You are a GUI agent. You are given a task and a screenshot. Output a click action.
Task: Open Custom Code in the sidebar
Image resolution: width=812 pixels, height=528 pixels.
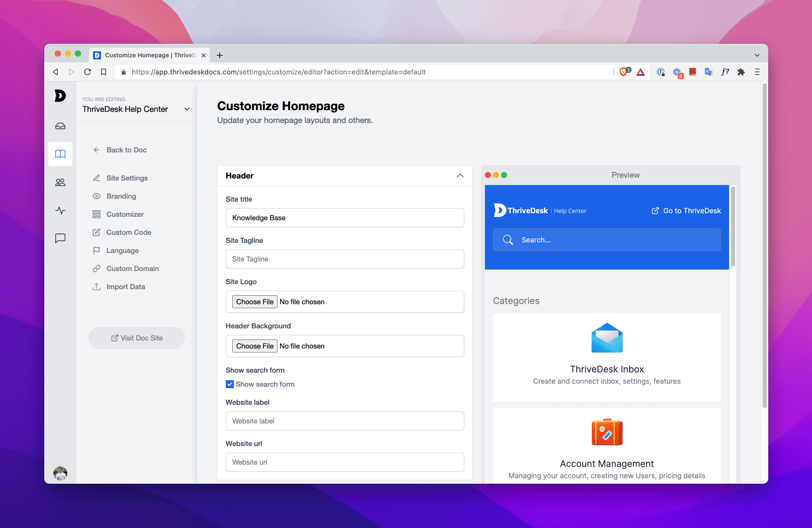tap(129, 232)
